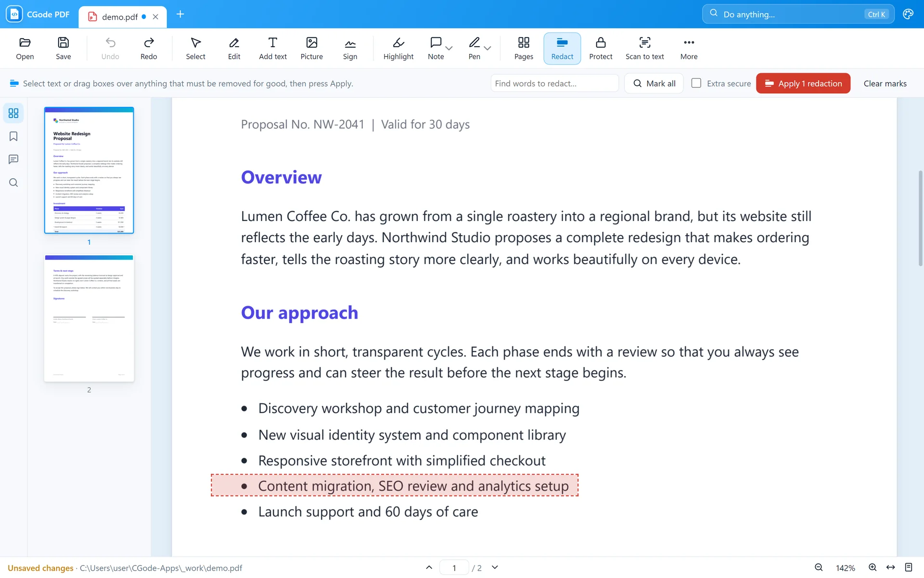The width and height of the screenshot is (924, 578).
Task: Toggle the page view mode icon
Action: pos(909,567)
